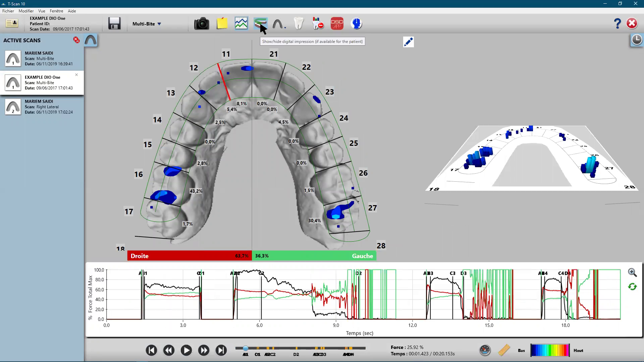Open the patient record card icon
The width and height of the screenshot is (644, 362).
coord(12,23)
